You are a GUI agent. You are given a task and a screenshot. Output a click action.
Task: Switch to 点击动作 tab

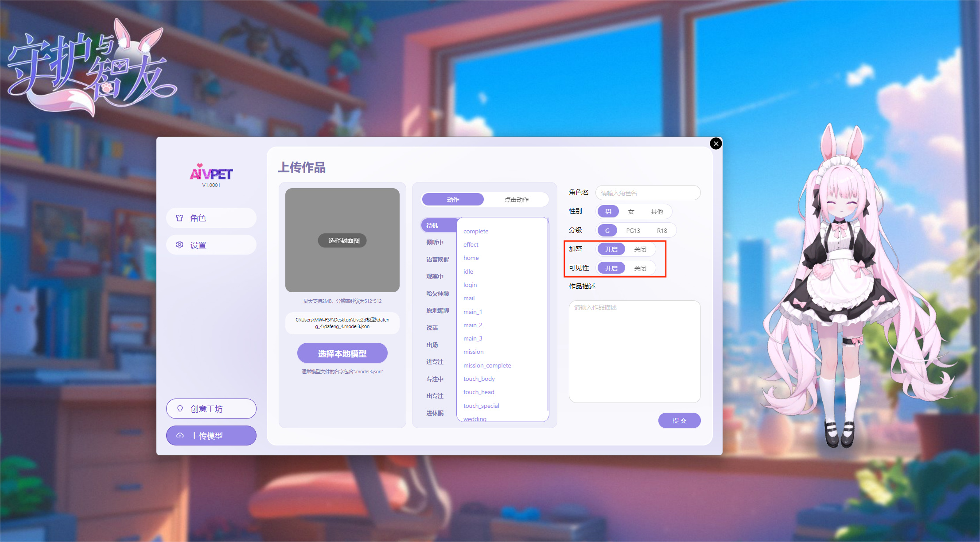point(515,200)
